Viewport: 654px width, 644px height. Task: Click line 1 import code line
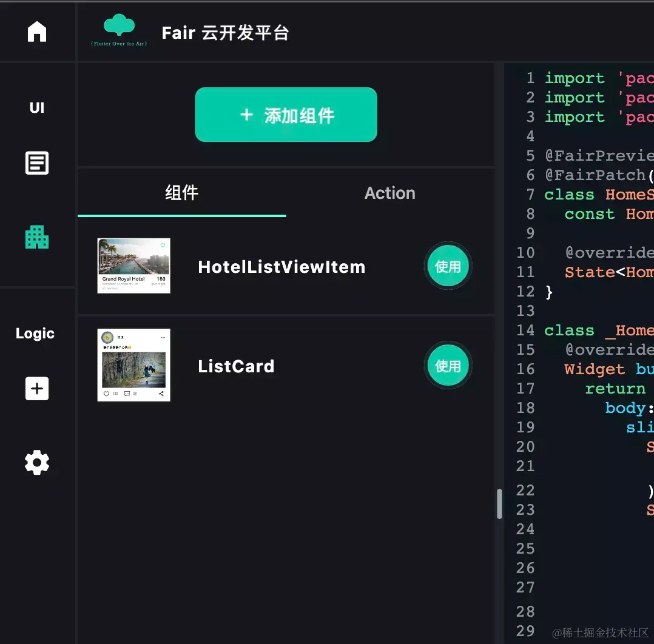tap(599, 78)
